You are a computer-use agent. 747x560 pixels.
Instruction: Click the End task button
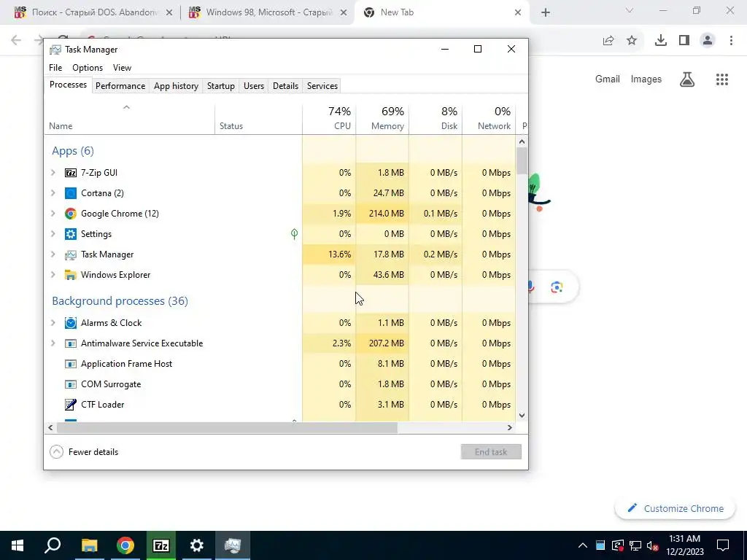tap(491, 452)
